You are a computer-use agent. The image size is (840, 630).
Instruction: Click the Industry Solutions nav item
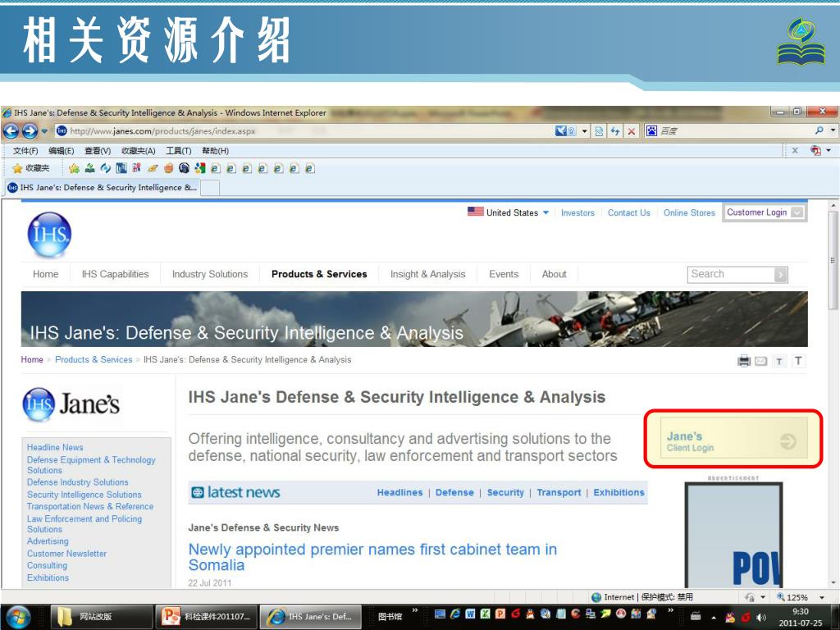click(x=209, y=274)
